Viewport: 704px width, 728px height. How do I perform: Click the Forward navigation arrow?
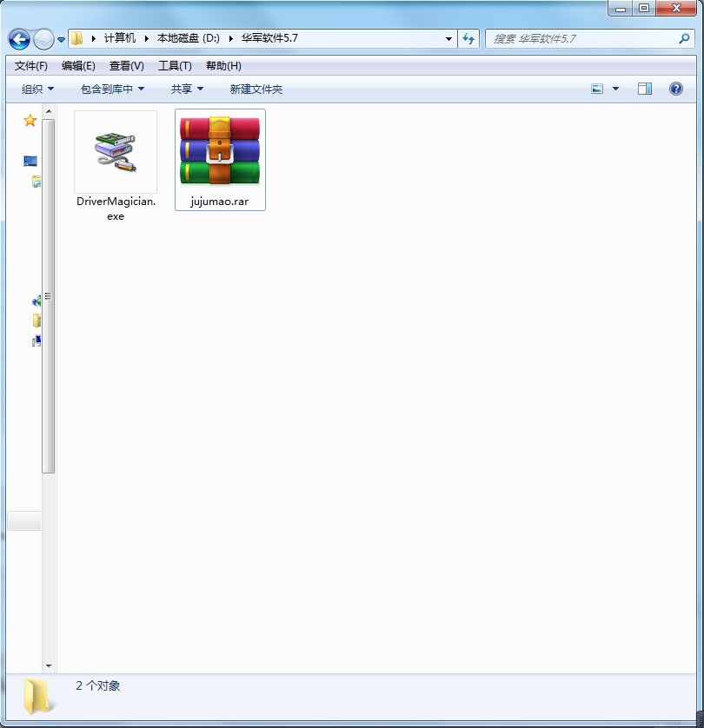(x=44, y=39)
